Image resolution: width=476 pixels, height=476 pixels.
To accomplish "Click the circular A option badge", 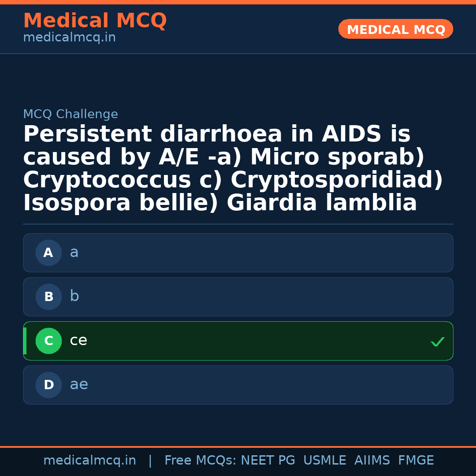I will (x=48, y=253).
